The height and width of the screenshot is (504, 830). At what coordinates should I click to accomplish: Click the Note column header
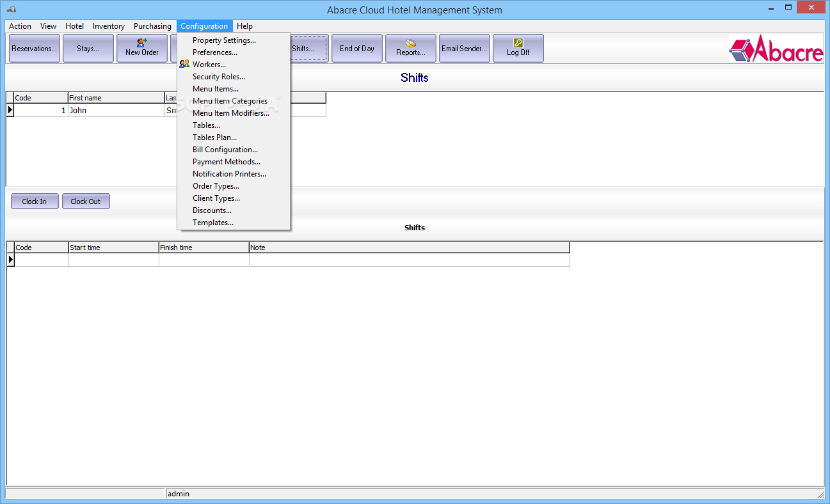410,248
